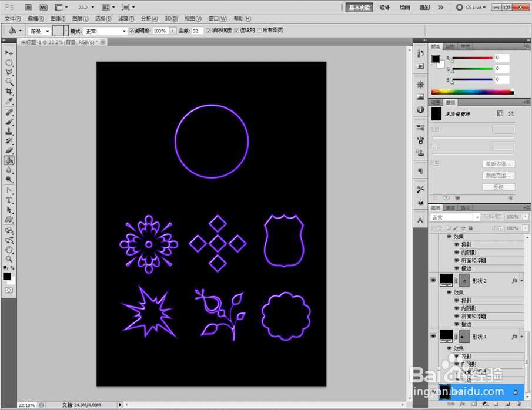
Task: Select the Hand tool
Action: point(9,250)
